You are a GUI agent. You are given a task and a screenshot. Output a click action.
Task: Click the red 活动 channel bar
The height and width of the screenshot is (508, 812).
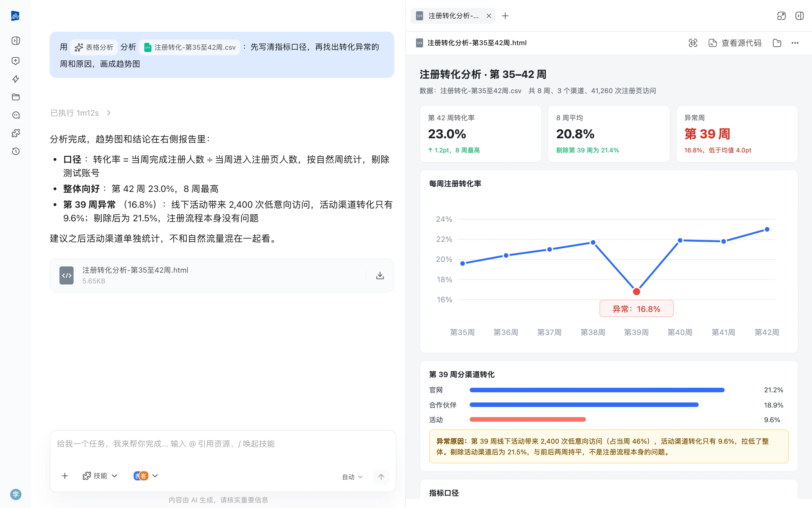528,420
